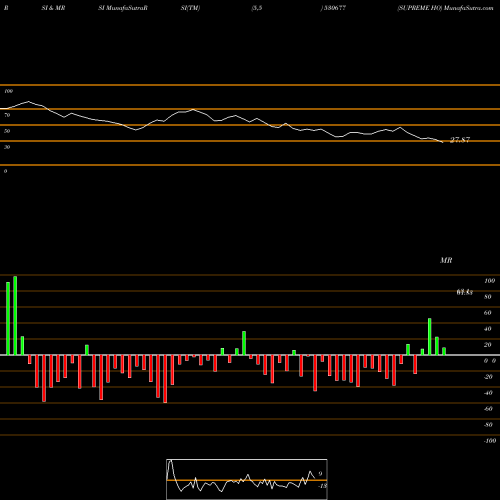Open the mini overview chart thumbnail

(x=247, y=479)
